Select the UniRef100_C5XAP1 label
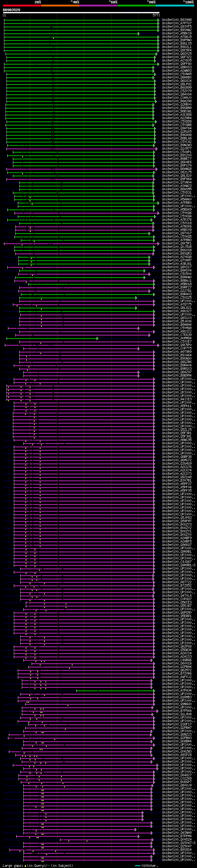 (177, 152)
